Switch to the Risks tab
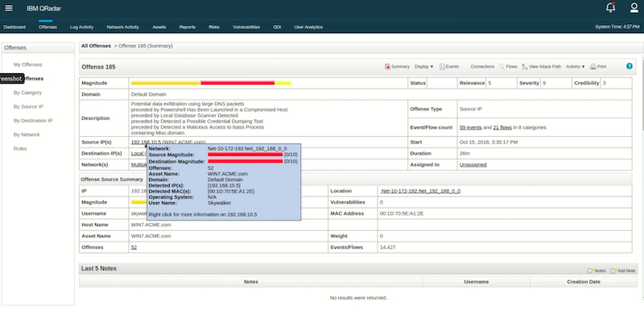The image size is (644, 318). [214, 27]
